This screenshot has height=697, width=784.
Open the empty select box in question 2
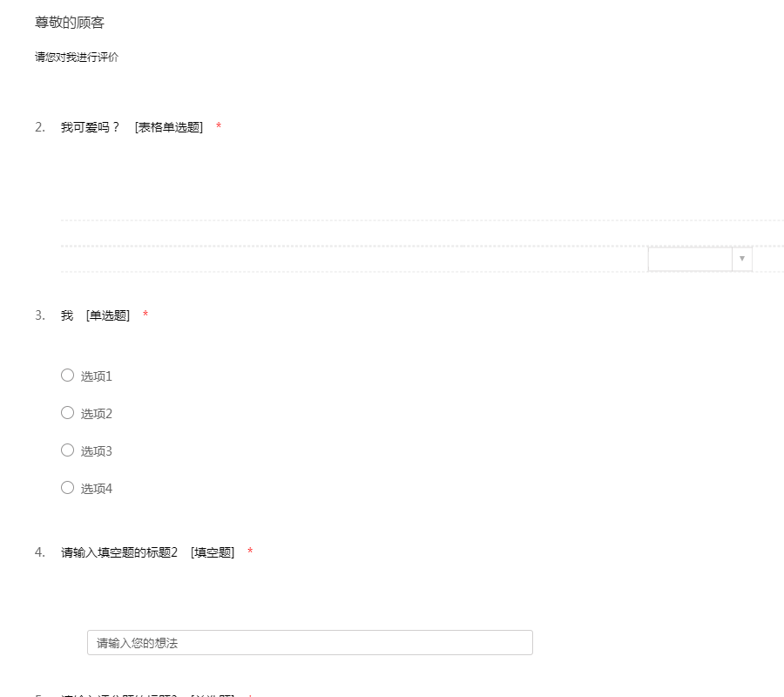point(690,259)
